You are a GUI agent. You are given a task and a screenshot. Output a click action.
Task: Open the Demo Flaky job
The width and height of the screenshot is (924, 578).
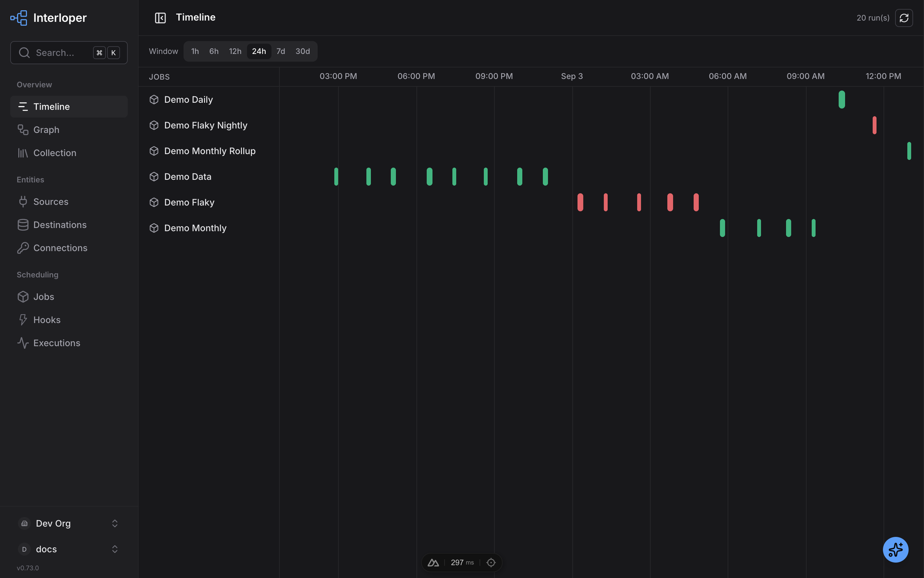pyautogui.click(x=209, y=203)
